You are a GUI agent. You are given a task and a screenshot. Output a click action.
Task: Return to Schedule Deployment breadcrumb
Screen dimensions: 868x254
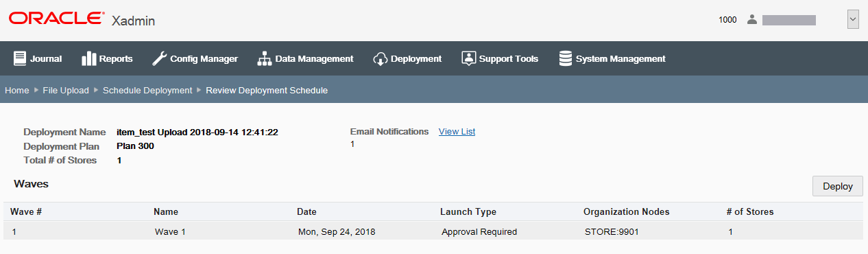coord(147,90)
